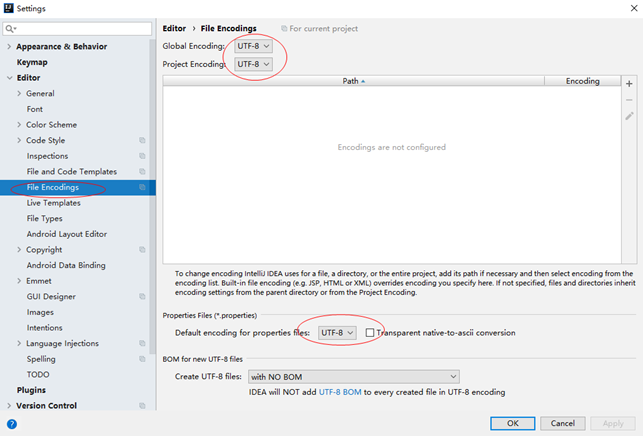
Task: Select File Encodings tree item
Action: [x=78, y=187]
